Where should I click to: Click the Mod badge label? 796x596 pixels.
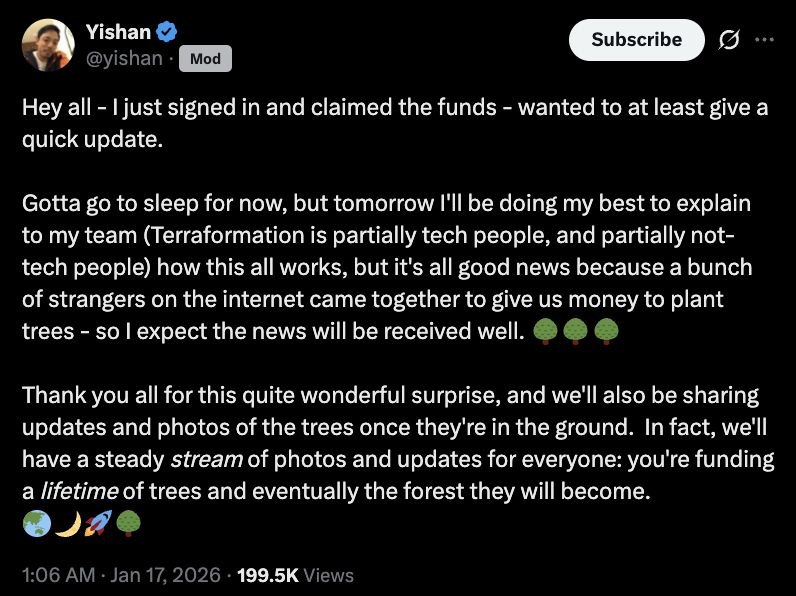pyautogui.click(x=205, y=59)
